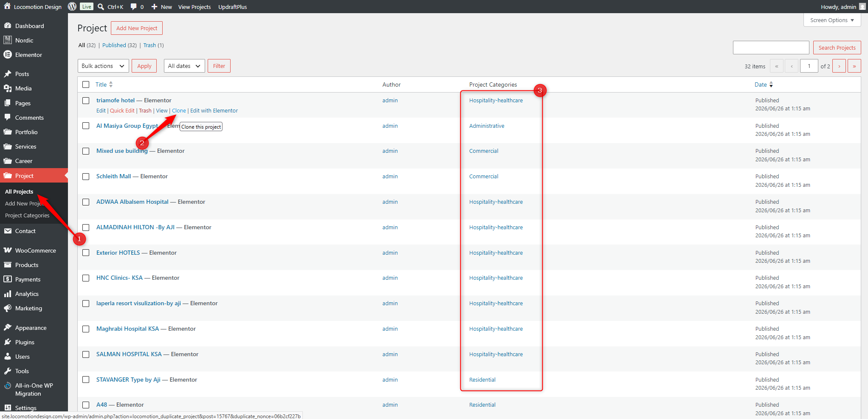868x419 pixels.
Task: Click the Pages icon in sidebar
Action: [8, 103]
